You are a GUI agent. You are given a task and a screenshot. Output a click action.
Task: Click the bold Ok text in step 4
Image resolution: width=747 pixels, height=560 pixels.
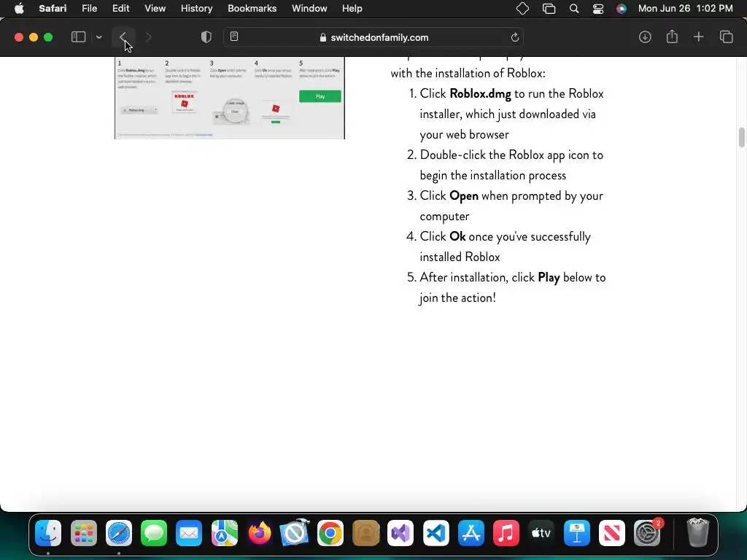pos(457,237)
